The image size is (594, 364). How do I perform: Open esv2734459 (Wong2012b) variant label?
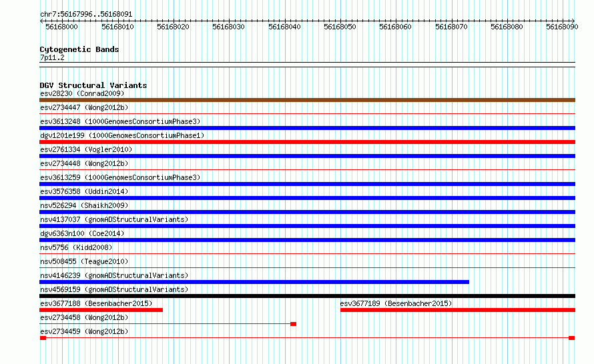point(84,331)
